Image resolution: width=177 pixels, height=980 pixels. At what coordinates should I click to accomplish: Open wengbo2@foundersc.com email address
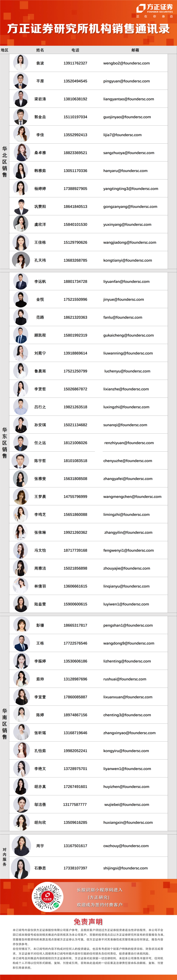click(126, 63)
